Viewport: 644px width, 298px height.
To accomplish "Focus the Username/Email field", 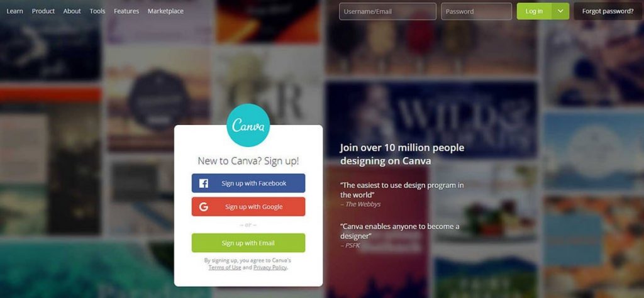I will click(x=387, y=11).
